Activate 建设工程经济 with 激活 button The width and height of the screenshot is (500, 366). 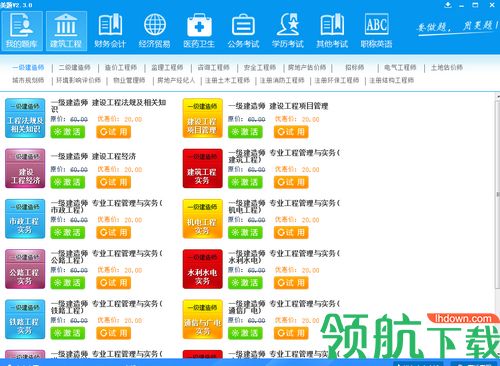click(x=68, y=182)
